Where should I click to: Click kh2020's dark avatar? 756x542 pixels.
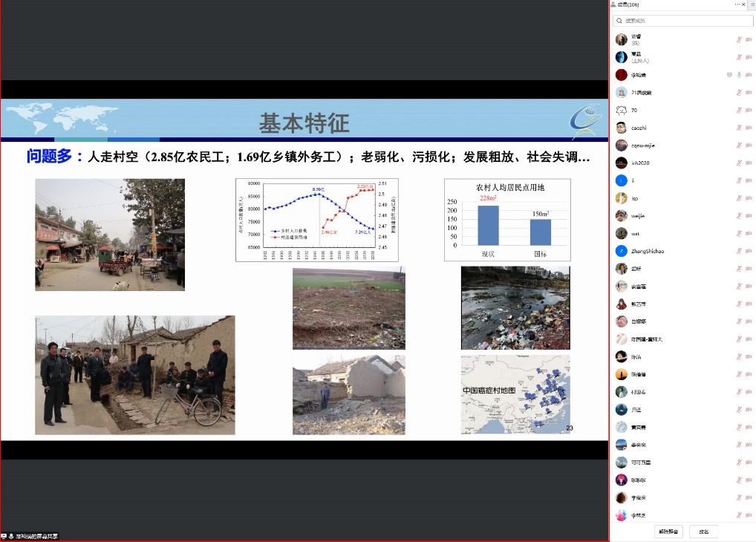tap(621, 163)
